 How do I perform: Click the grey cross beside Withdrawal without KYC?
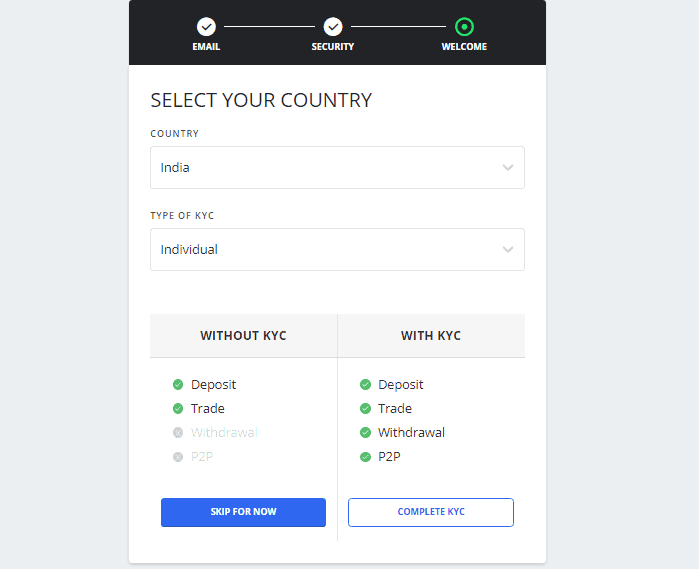pos(178,433)
